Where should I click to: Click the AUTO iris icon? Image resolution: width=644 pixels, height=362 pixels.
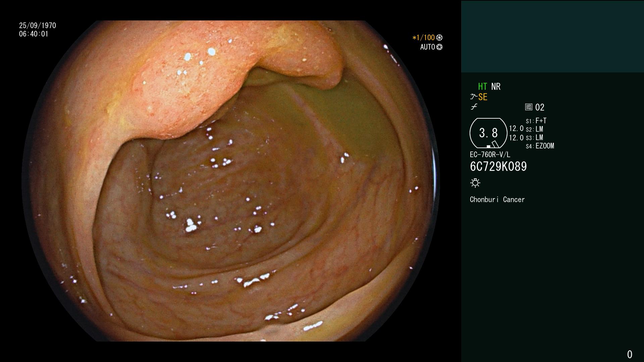439,47
